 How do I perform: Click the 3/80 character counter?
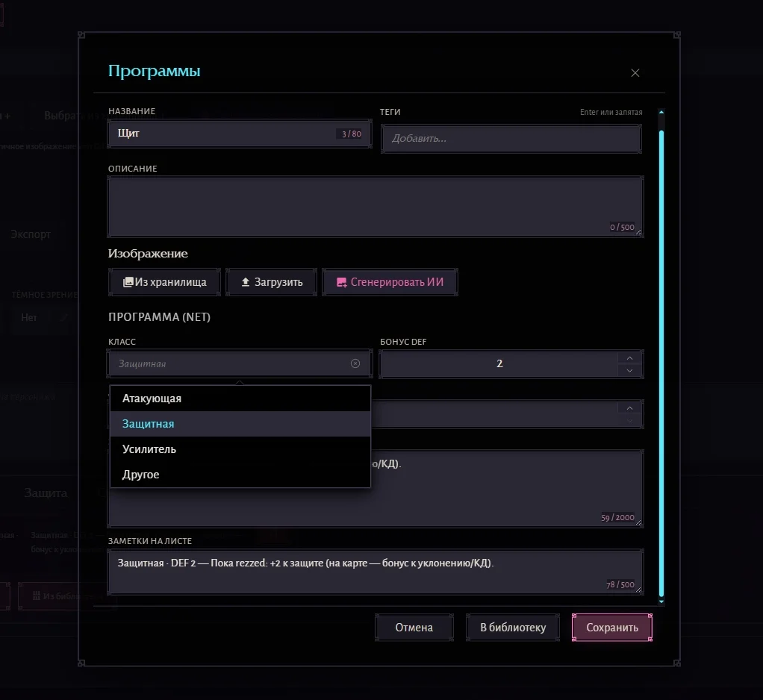tap(352, 134)
